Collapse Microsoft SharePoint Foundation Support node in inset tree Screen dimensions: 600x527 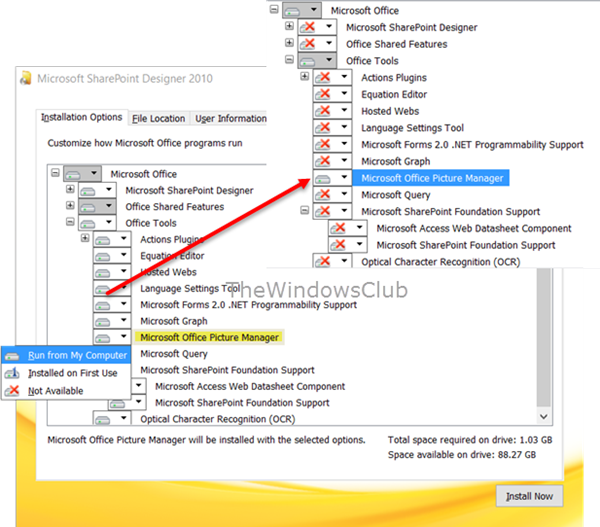(304, 210)
